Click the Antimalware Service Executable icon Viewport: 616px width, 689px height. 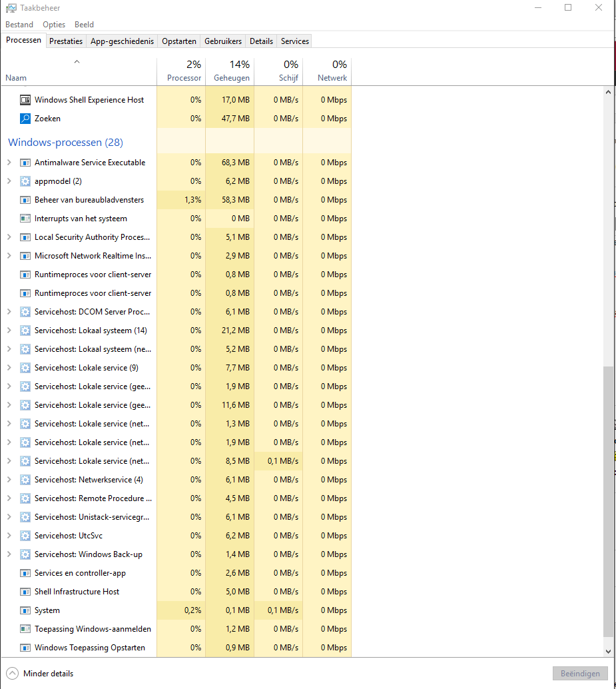coord(25,163)
